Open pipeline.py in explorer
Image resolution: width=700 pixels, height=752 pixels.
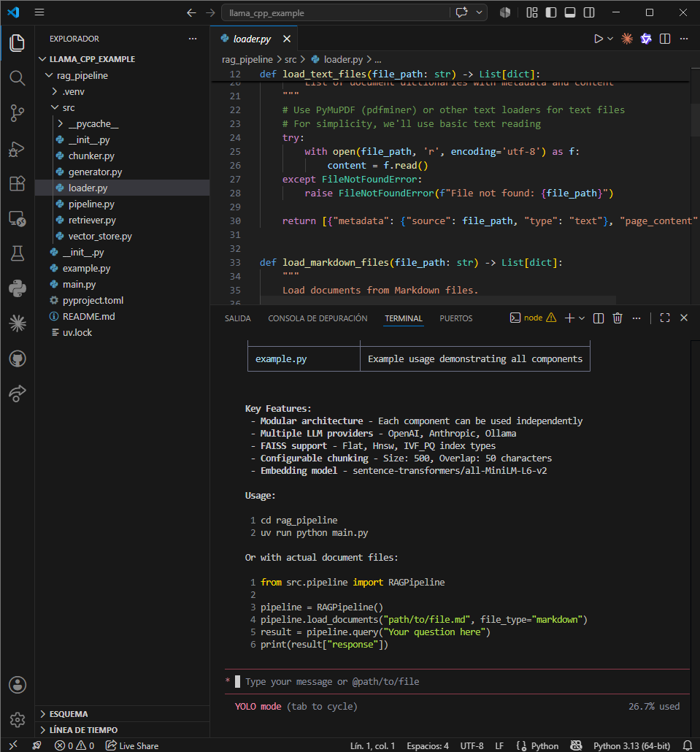click(91, 204)
